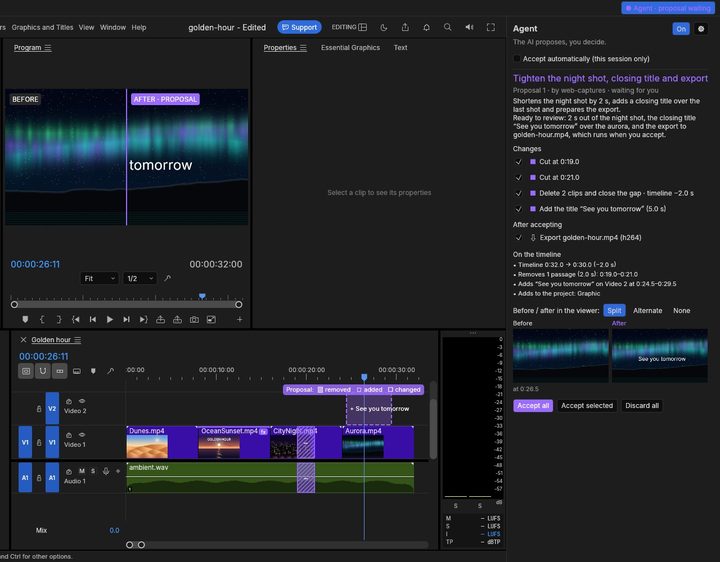Open the timeline wrench display settings
The height and width of the screenshot is (562, 720).
[x=110, y=371]
